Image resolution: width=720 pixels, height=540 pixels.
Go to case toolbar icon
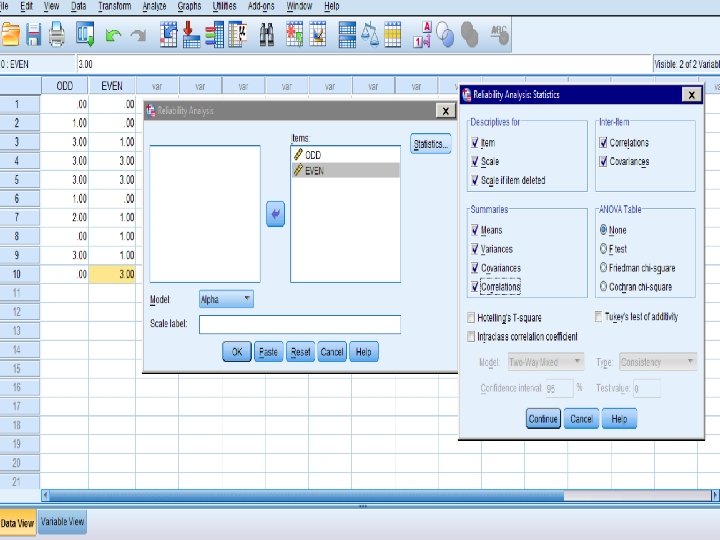[169, 34]
